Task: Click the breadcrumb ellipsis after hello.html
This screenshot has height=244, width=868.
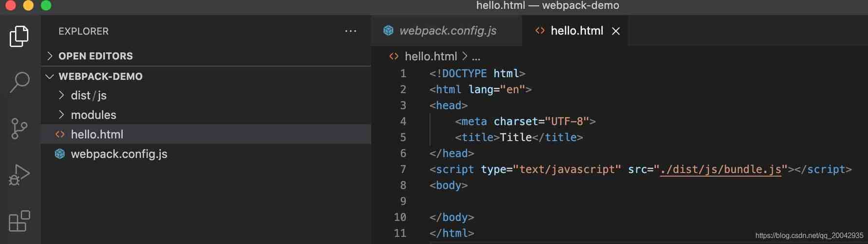Action: tap(476, 57)
